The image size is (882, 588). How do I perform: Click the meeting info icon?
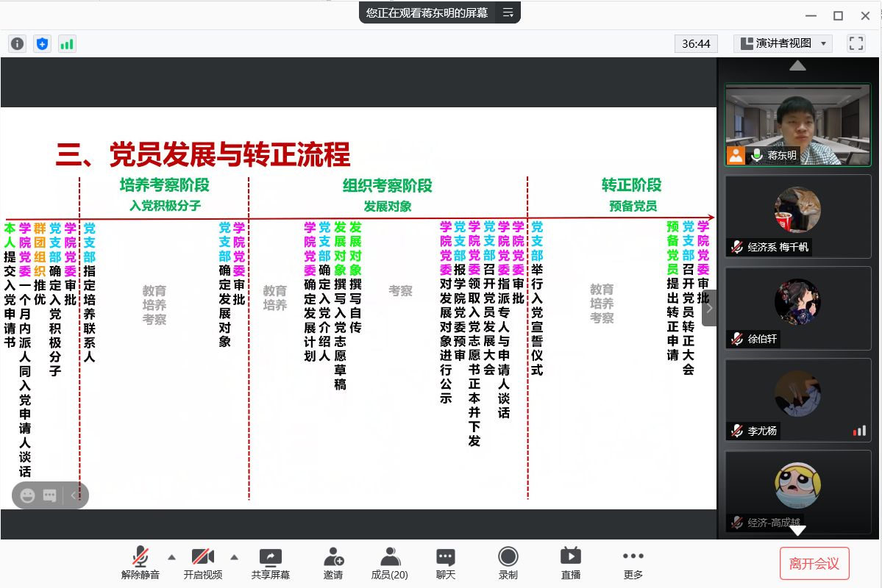(17, 44)
